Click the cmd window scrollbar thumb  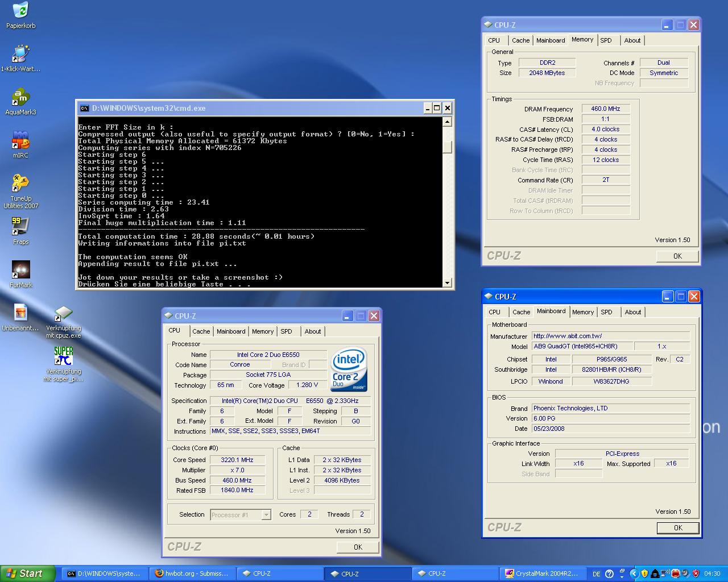447,147
